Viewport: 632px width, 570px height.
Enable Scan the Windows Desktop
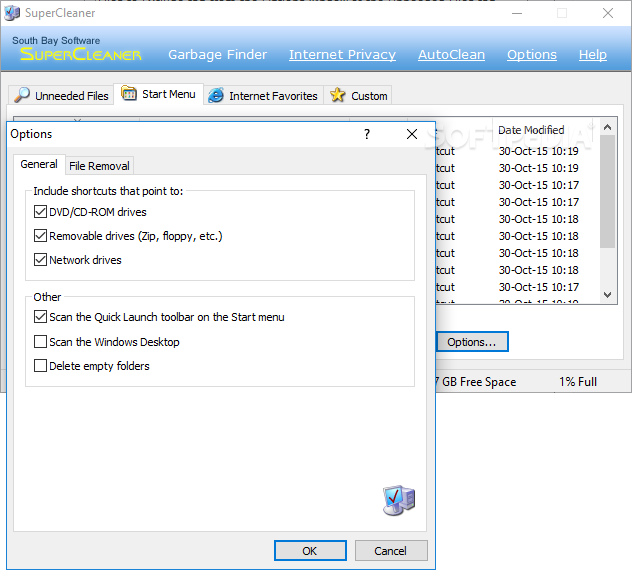40,341
